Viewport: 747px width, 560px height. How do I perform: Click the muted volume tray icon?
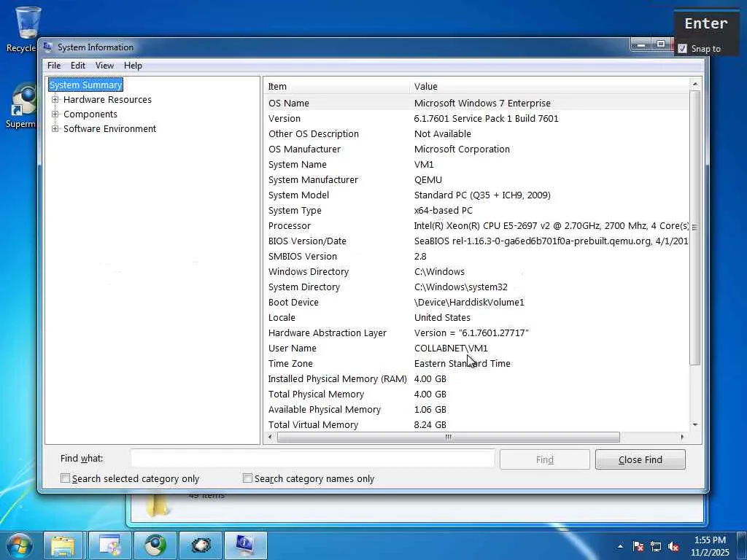[673, 546]
